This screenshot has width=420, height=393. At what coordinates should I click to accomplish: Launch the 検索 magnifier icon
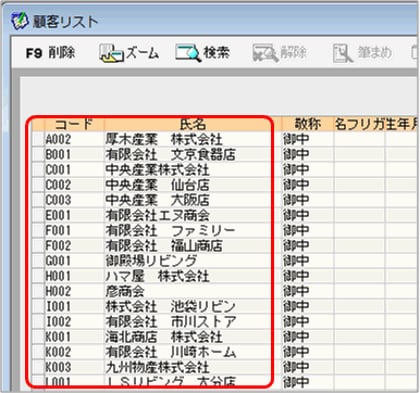tap(188, 53)
